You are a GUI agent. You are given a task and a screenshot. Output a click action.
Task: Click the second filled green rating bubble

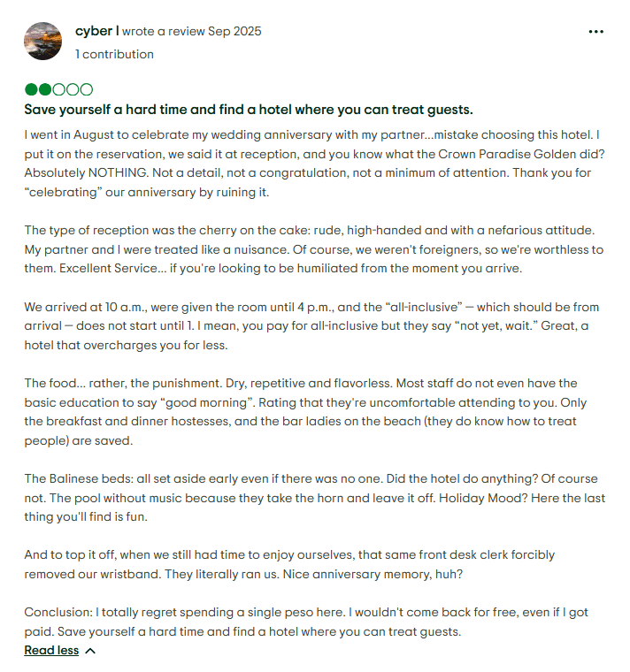click(45, 89)
